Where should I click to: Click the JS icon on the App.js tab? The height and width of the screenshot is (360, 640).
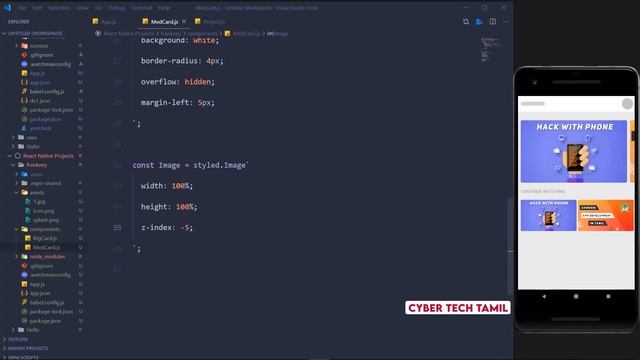click(x=95, y=21)
